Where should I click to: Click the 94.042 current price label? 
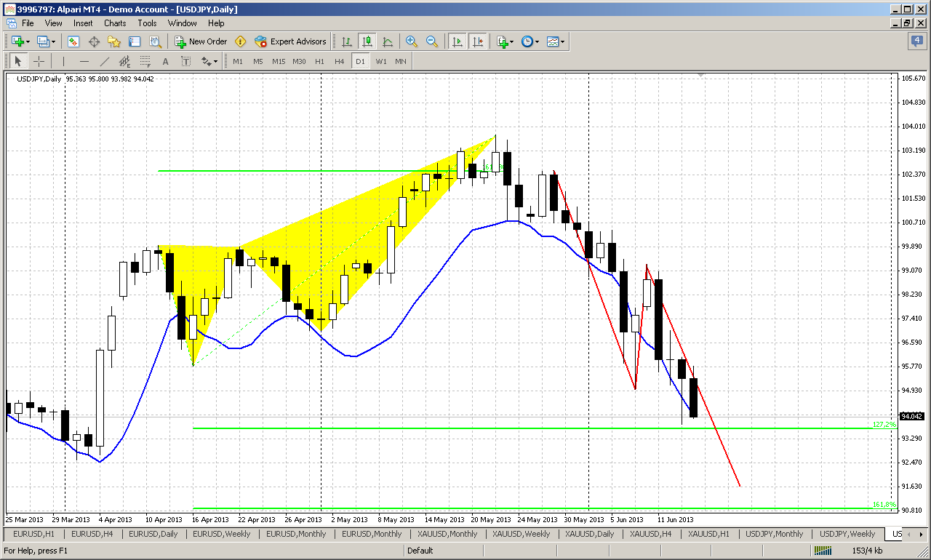[911, 417]
